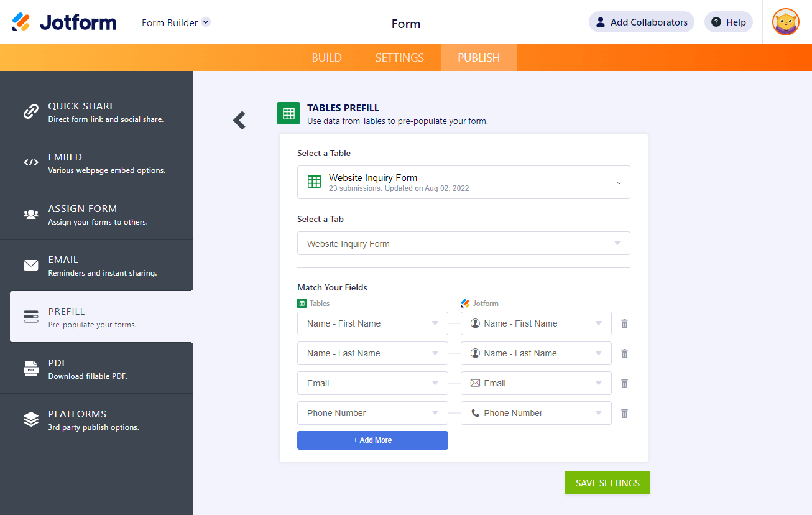Delete the Email mapping row
Image resolution: width=812 pixels, height=515 pixels.
625,383
